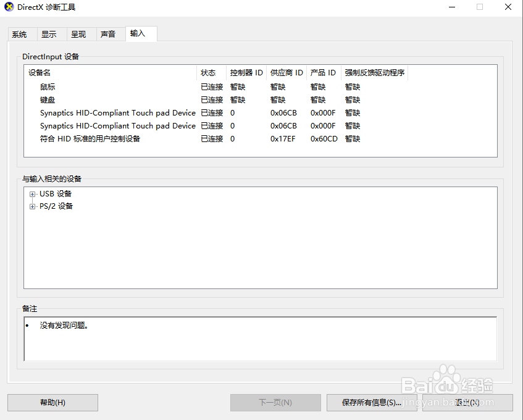Expand the USB 设备 tree node
523x420 pixels.
click(x=32, y=194)
